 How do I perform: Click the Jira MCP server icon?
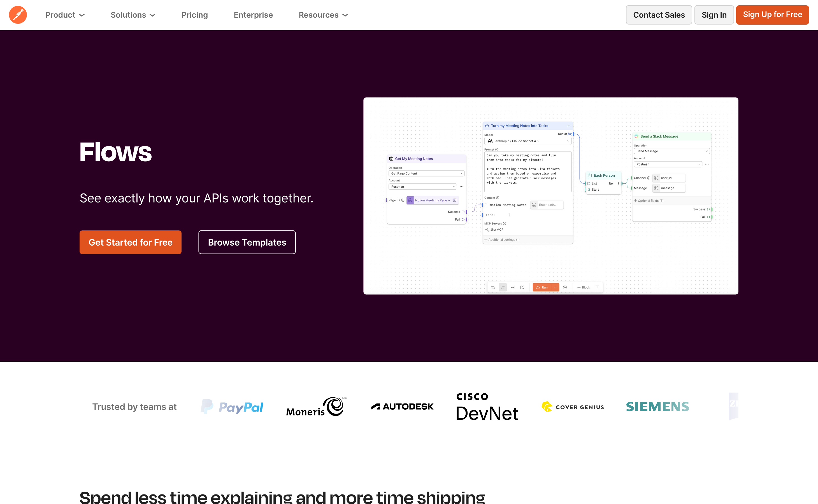487,230
